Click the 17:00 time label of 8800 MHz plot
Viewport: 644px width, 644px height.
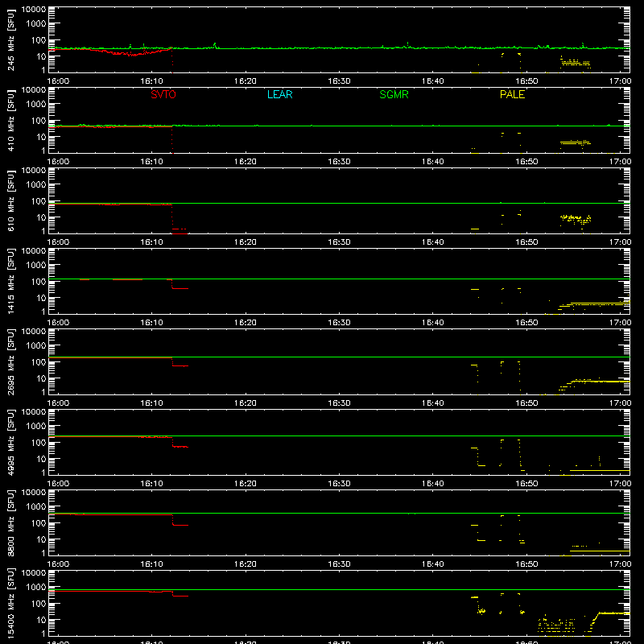pyautogui.click(x=620, y=564)
